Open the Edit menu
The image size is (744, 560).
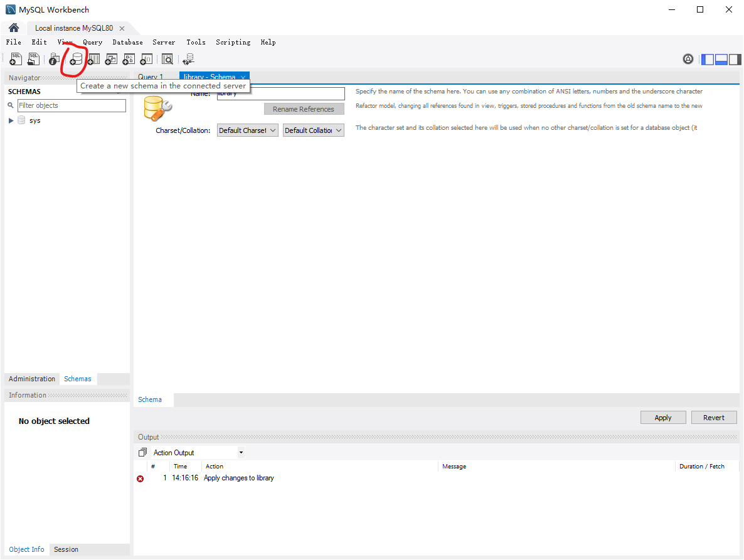40,42
